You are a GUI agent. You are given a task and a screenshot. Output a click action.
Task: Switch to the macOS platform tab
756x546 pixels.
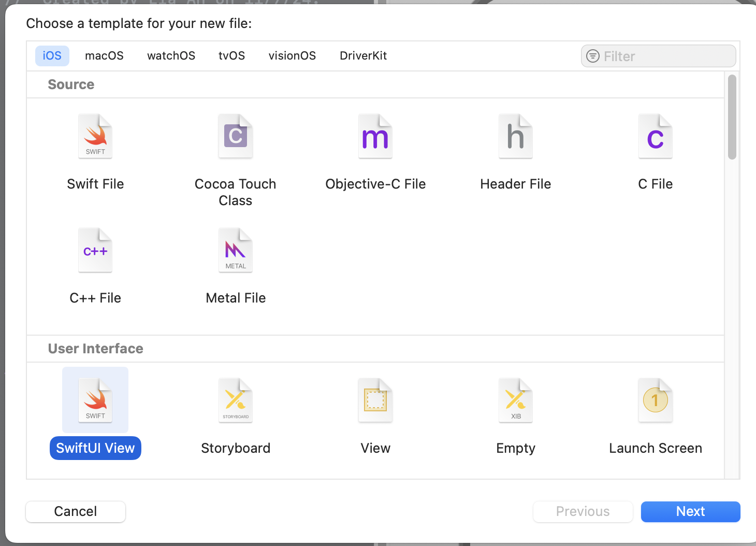tap(104, 55)
